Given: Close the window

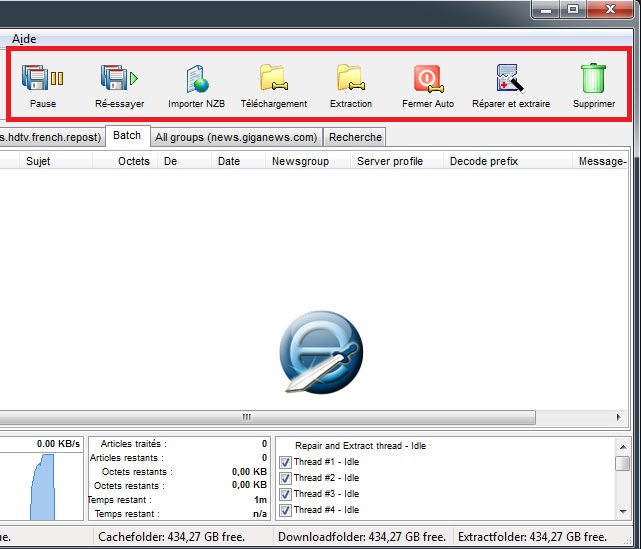Looking at the screenshot, I should 610,9.
